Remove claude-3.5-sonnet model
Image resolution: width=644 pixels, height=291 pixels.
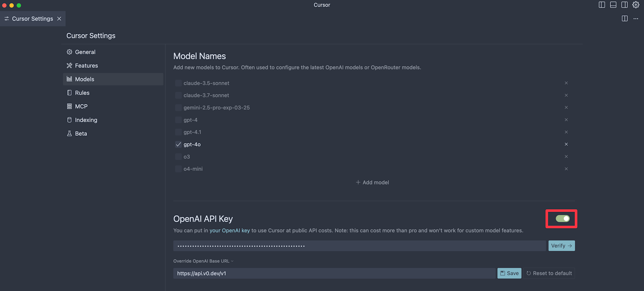566,83
